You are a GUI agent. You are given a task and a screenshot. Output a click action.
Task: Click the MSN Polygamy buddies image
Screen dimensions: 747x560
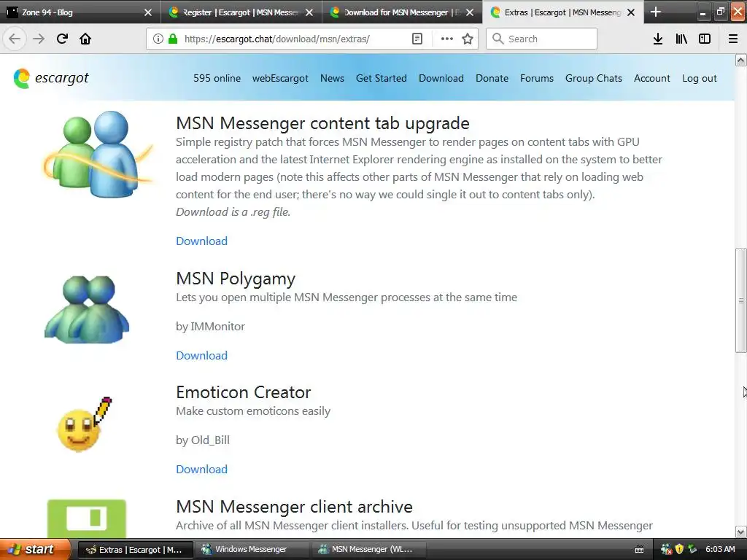87,309
